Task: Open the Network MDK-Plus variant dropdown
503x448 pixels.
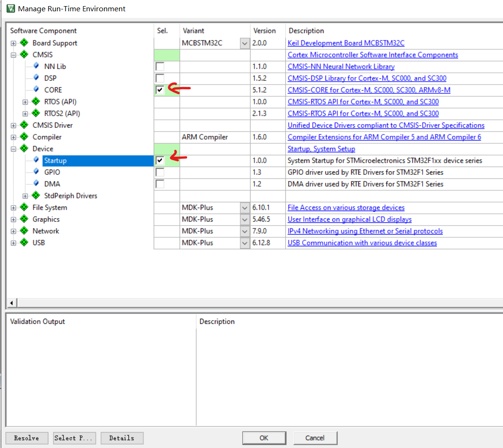Action: tap(245, 231)
